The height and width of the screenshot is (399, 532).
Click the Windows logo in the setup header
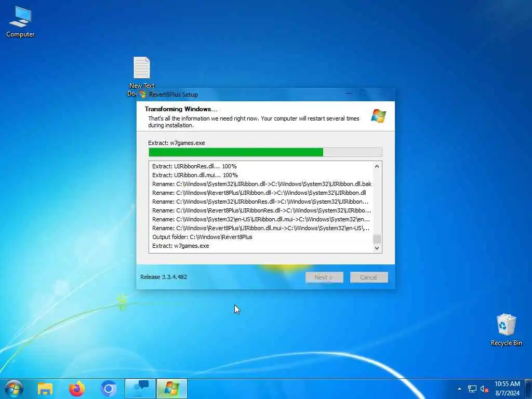click(x=378, y=116)
